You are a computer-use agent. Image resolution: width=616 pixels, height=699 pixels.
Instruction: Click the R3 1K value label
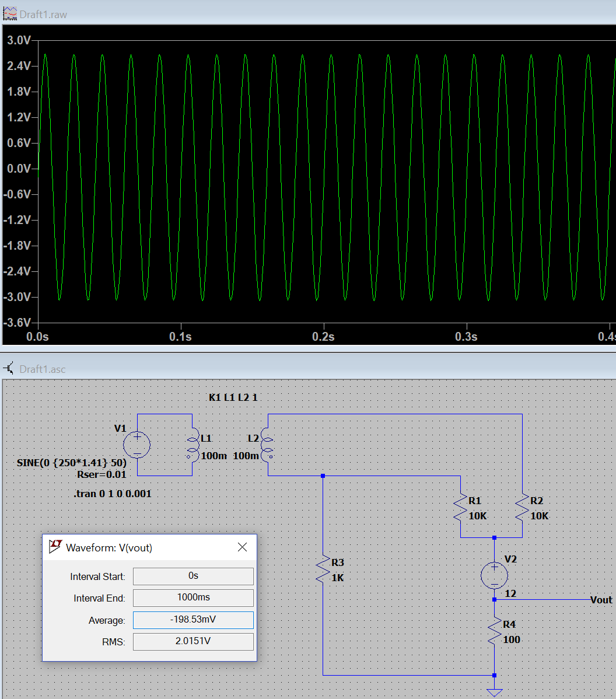click(337, 578)
